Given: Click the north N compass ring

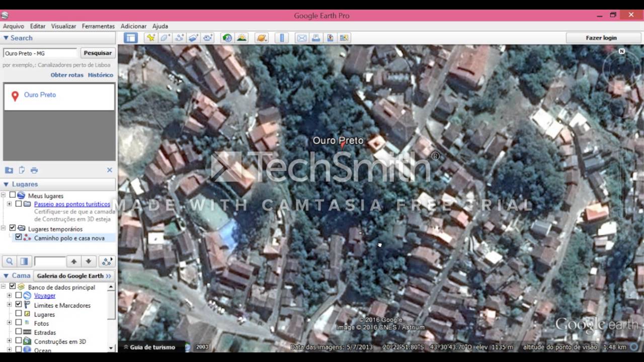Looking at the screenshot, I should point(622,51).
